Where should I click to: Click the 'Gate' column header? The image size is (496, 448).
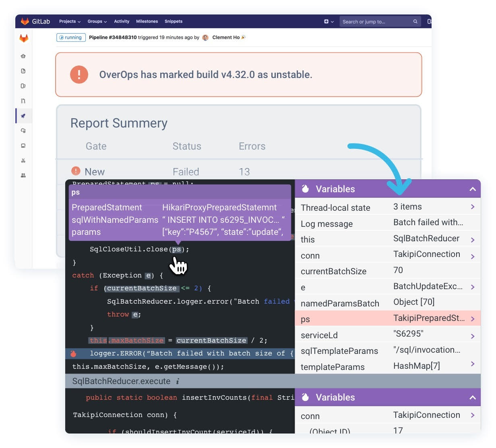point(96,146)
